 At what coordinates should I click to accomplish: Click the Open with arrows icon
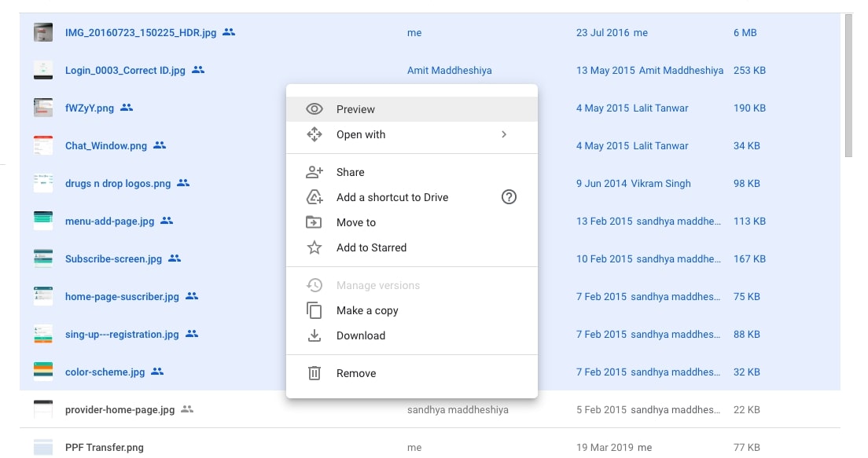[314, 134]
